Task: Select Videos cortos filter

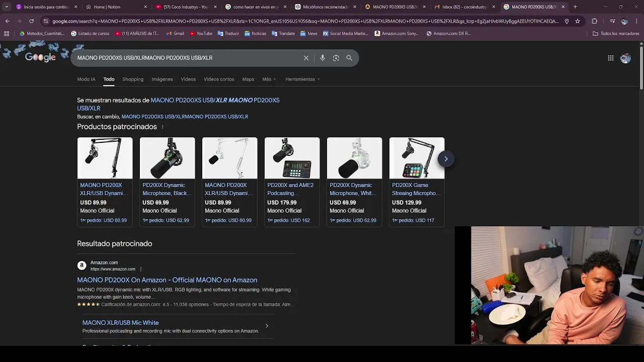Action: pyautogui.click(x=219, y=79)
